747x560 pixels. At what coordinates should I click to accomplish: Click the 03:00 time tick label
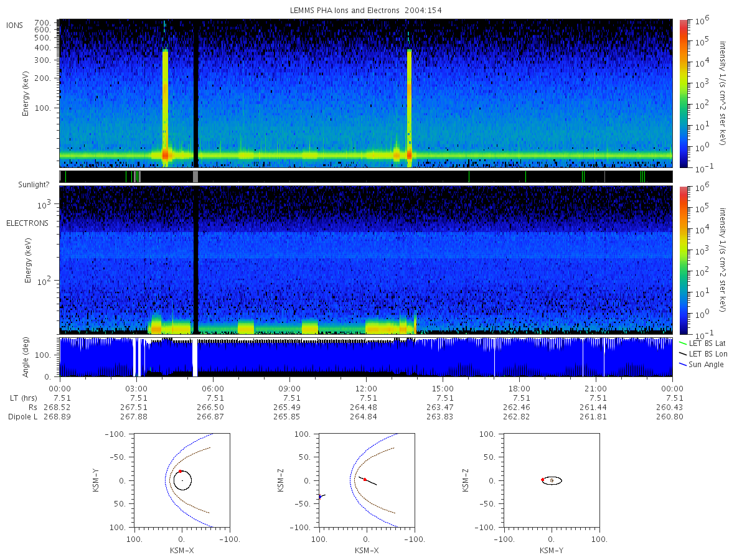(136, 388)
